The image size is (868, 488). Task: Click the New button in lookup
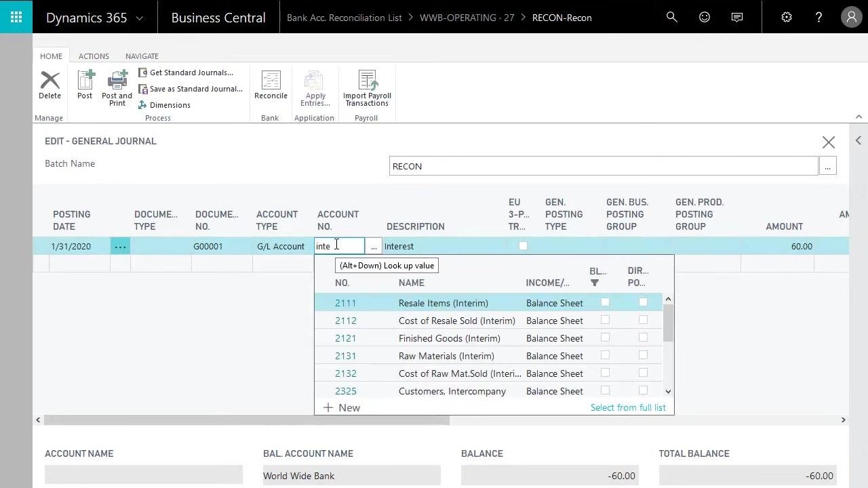pos(342,407)
